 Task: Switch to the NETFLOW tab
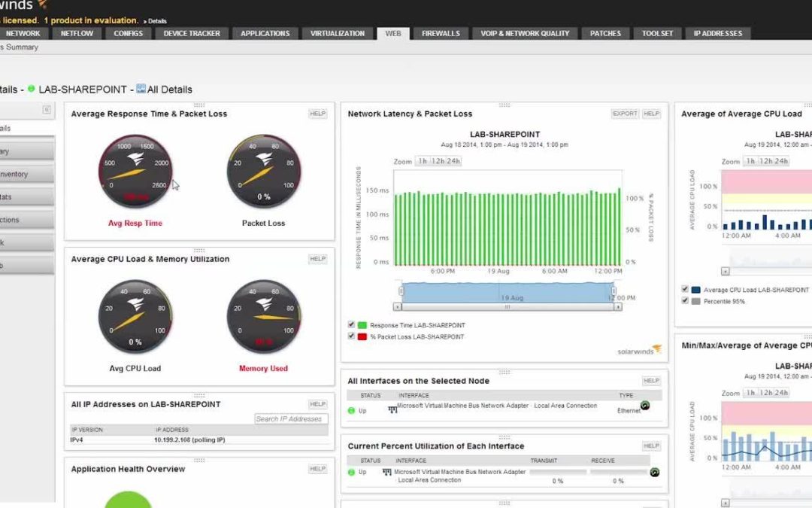(x=77, y=33)
